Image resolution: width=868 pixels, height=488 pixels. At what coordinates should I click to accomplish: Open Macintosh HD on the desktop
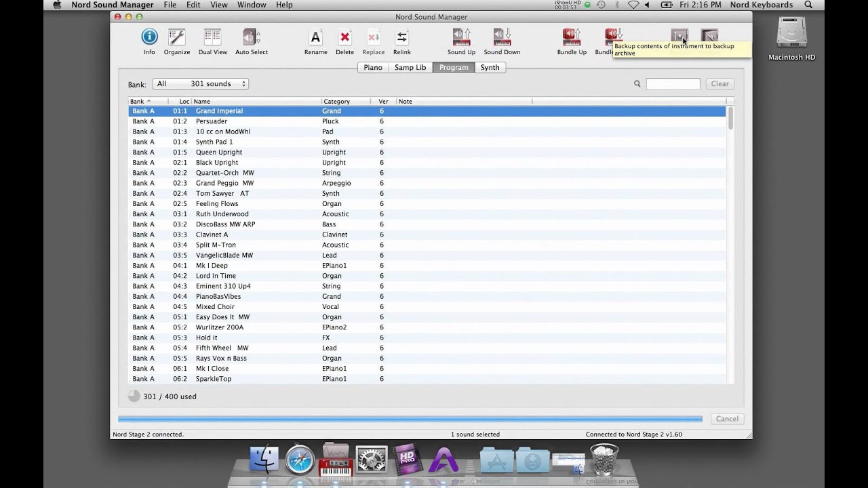791,38
